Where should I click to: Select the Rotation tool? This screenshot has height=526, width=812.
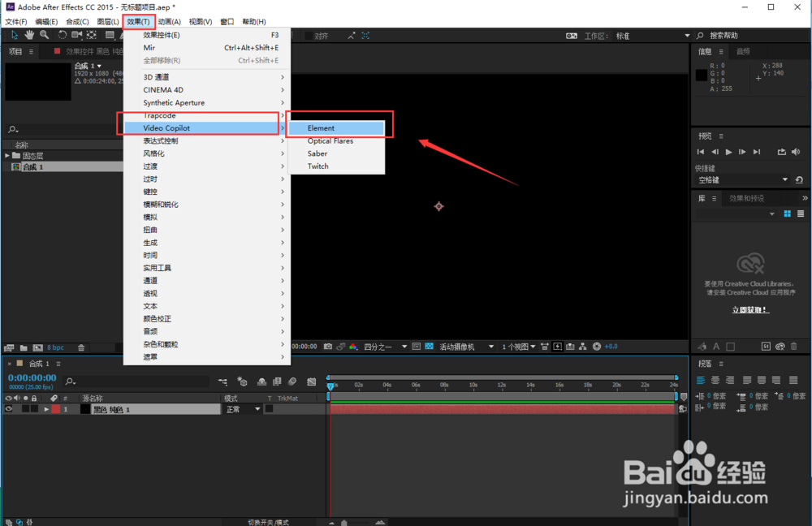pyautogui.click(x=62, y=35)
